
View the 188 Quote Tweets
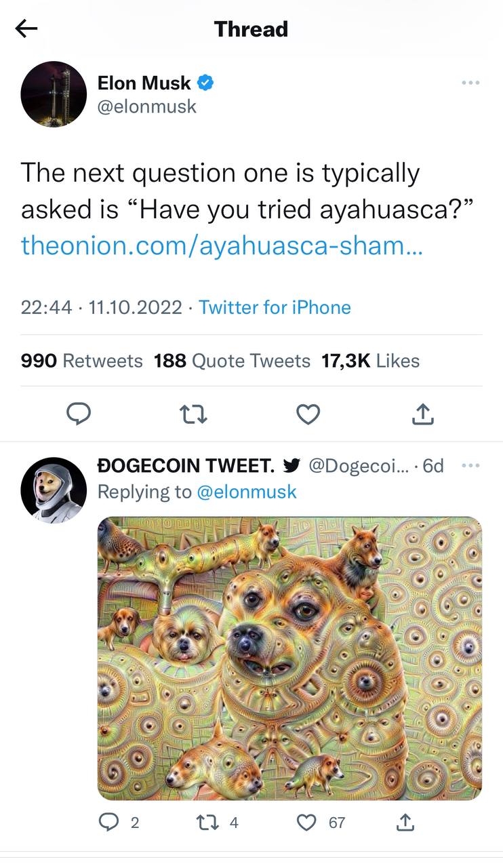click(x=232, y=361)
